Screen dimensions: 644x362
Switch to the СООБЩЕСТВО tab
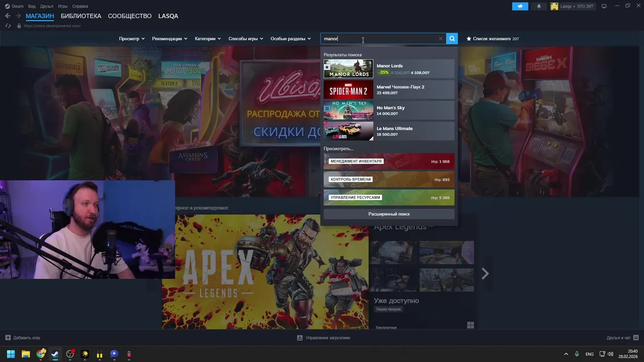[130, 16]
